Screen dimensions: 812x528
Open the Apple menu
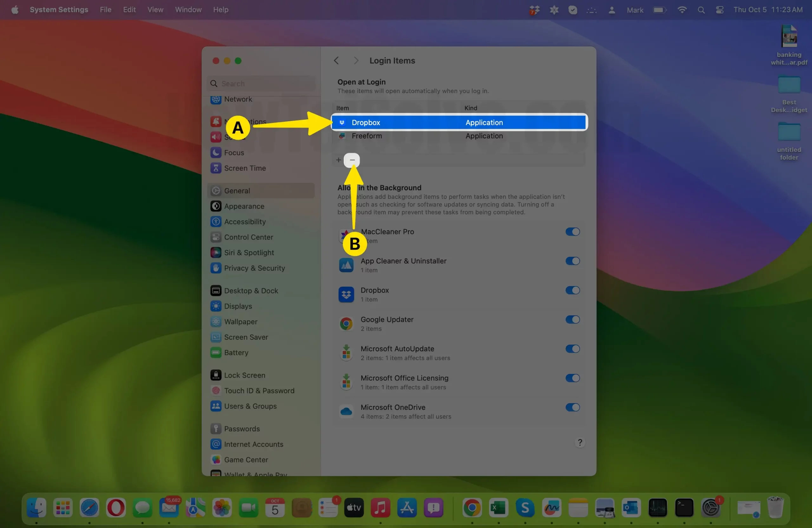[15, 10]
